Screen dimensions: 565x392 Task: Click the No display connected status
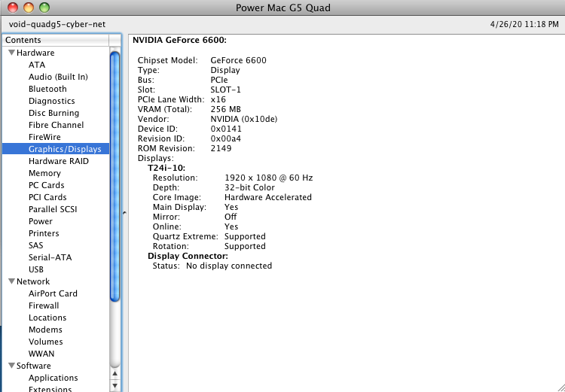coord(229,266)
